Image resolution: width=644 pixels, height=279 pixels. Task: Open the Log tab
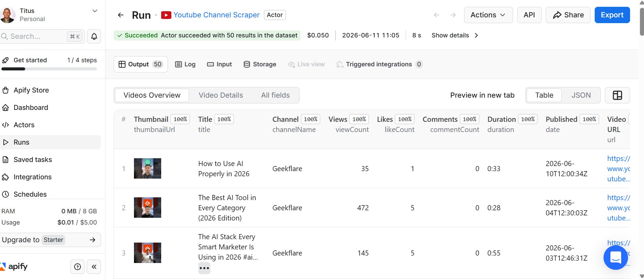coord(185,64)
